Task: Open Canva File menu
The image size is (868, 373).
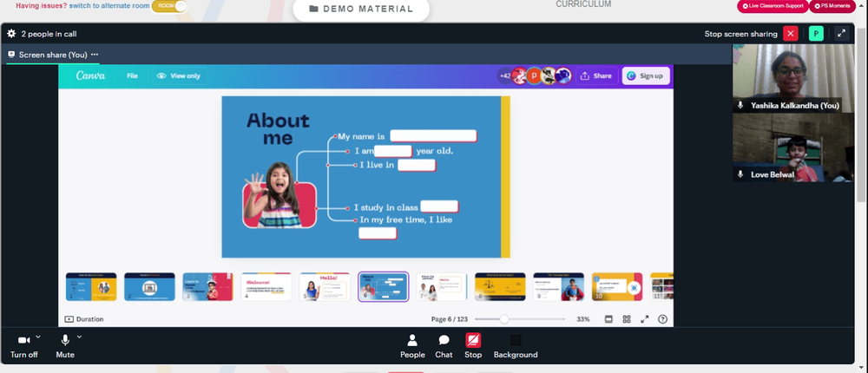Action: [132, 75]
